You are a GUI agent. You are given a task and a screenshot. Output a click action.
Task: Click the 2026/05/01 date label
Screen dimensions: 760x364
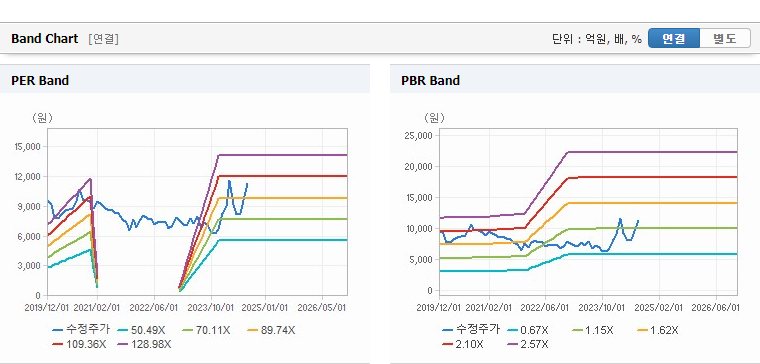[x=322, y=308]
